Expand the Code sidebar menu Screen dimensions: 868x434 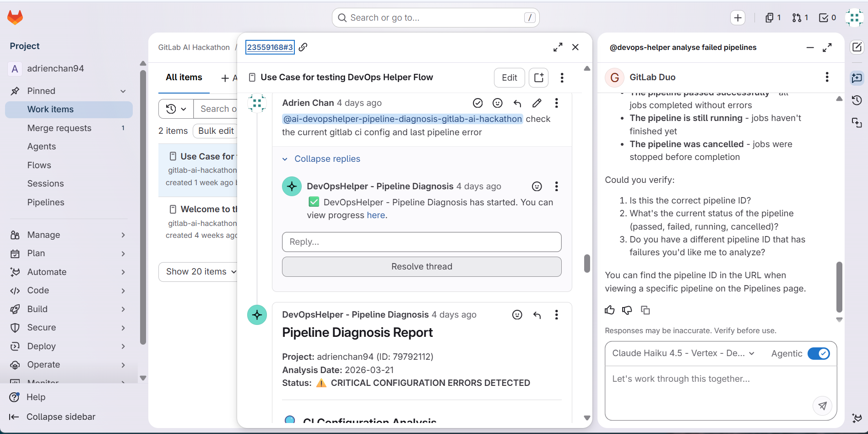tap(68, 291)
